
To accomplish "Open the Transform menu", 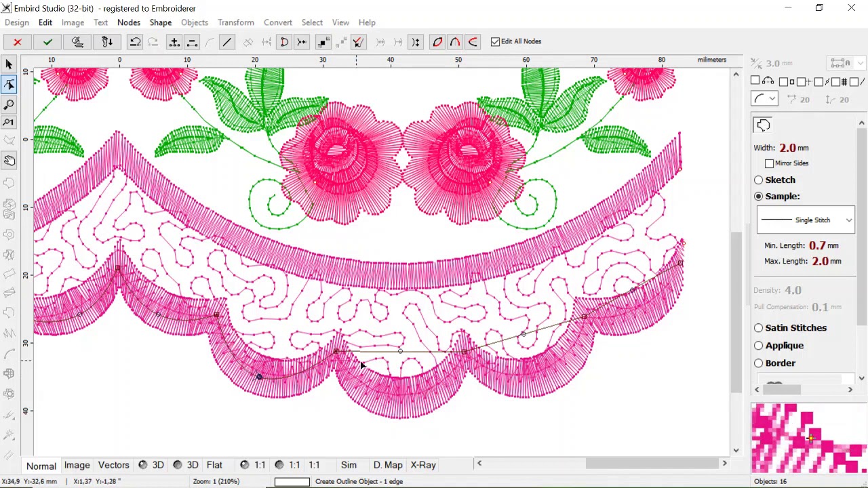I will 235,22.
